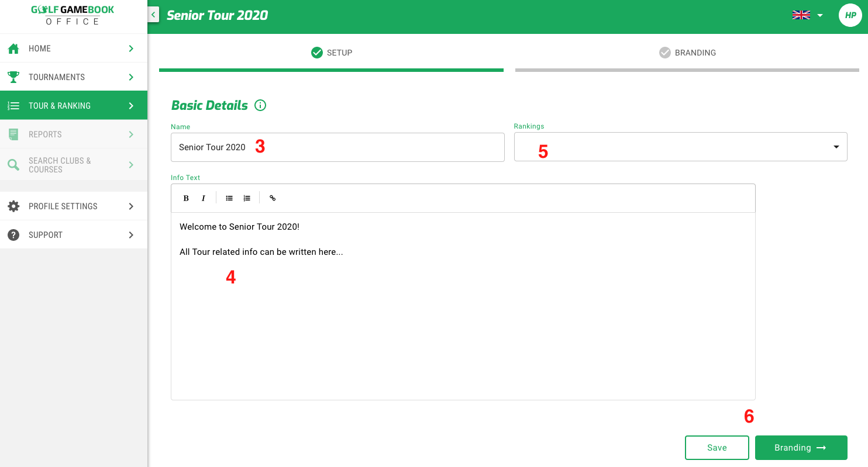Screen dimensions: 868x467
Task: Expand the Profile Settings chevron
Action: pyautogui.click(x=131, y=206)
